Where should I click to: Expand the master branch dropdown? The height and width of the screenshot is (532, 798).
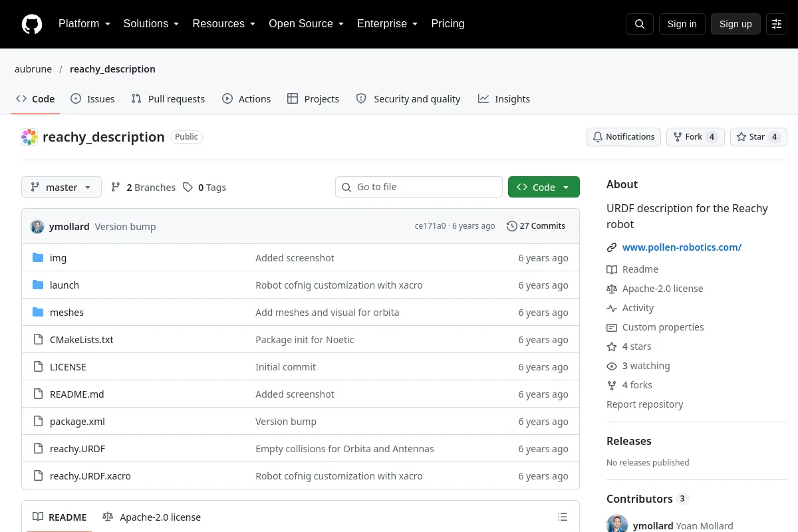[61, 188]
